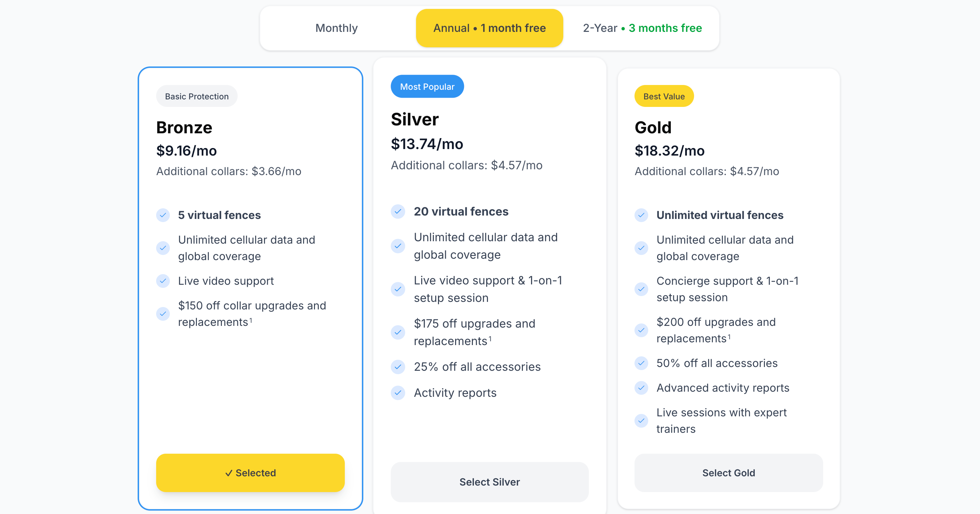Click the checkmark beside 5 virtual fences
Image resolution: width=980 pixels, height=514 pixels.
click(x=163, y=215)
